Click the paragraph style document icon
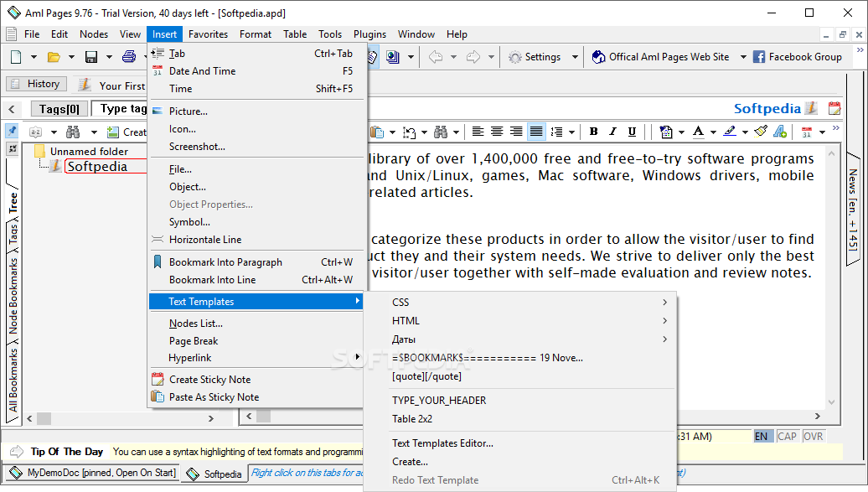 [x=667, y=132]
